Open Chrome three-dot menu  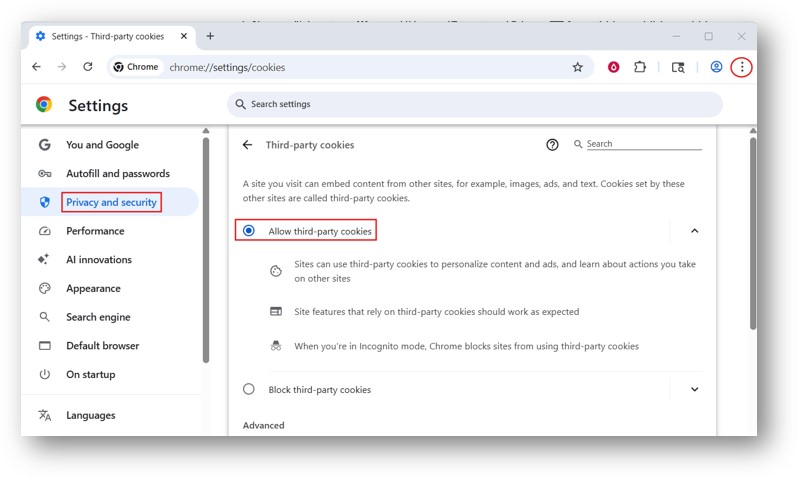[741, 67]
